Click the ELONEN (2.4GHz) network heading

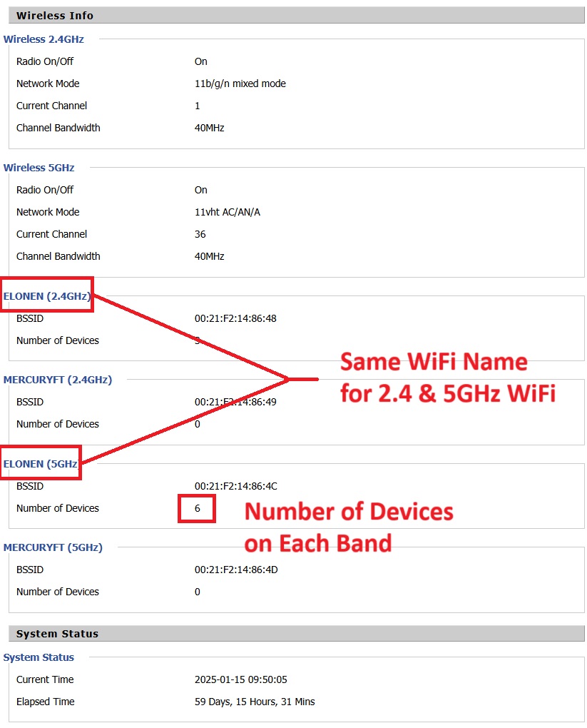47,296
